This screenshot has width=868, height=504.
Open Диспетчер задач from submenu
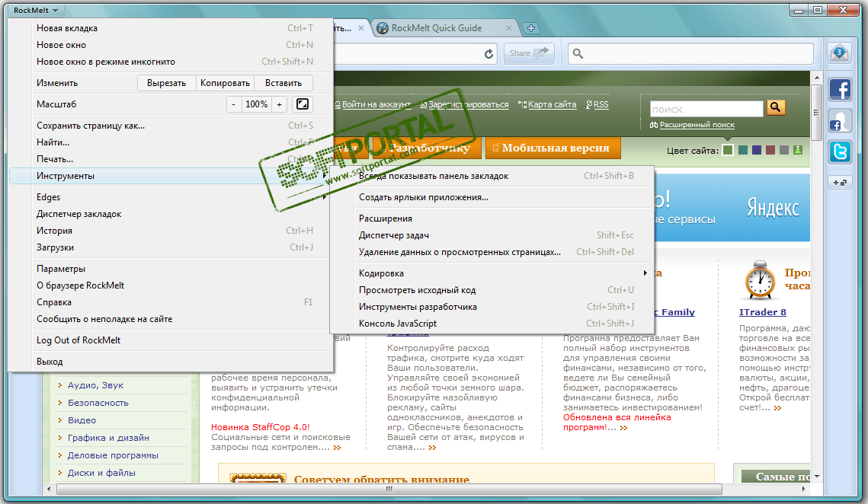(x=492, y=235)
